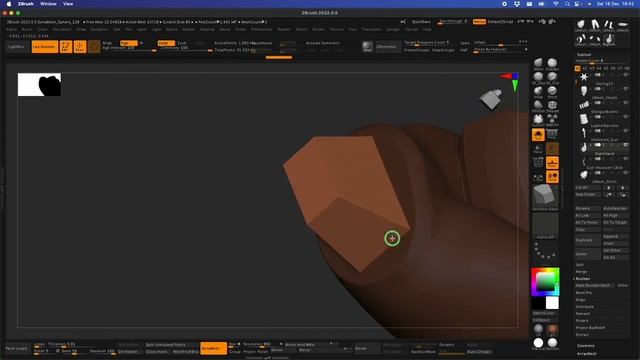Toggle the DynaMesh button
Viewport: 640px width, 360px height.
[213, 348]
